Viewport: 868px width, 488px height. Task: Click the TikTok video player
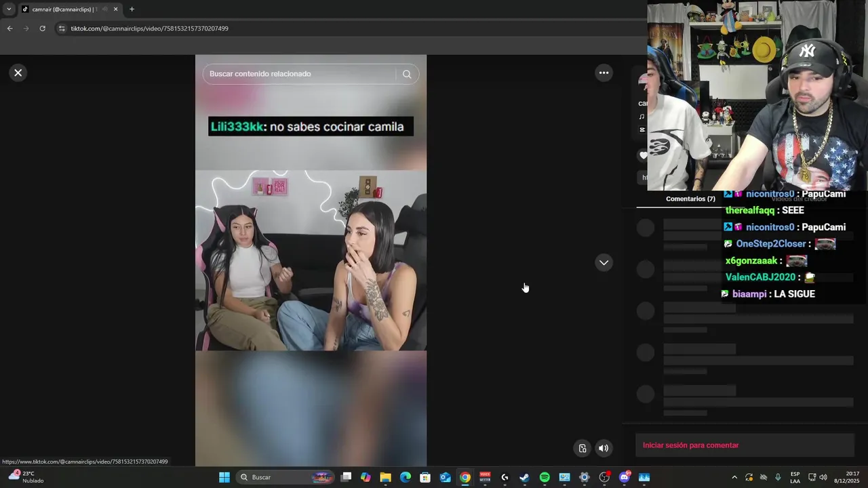click(x=311, y=260)
